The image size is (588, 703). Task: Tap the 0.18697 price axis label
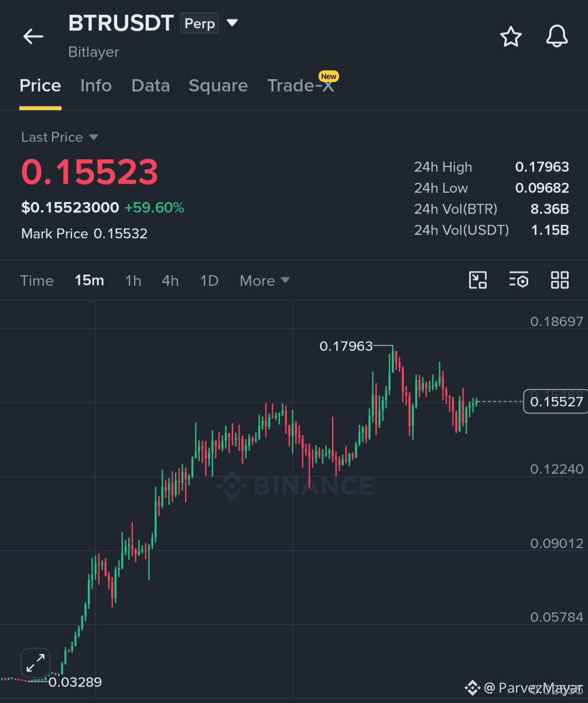click(x=557, y=322)
